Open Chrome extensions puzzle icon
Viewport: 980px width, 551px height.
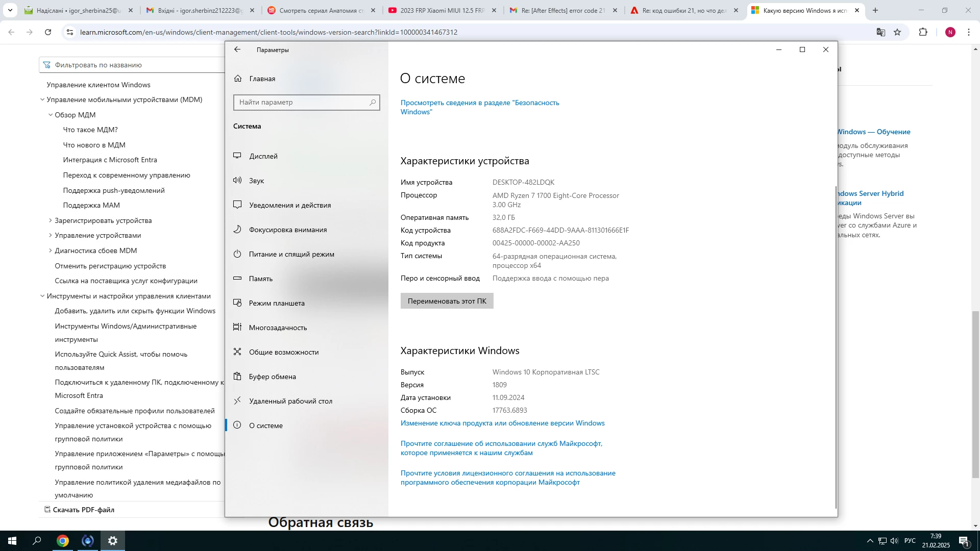923,32
